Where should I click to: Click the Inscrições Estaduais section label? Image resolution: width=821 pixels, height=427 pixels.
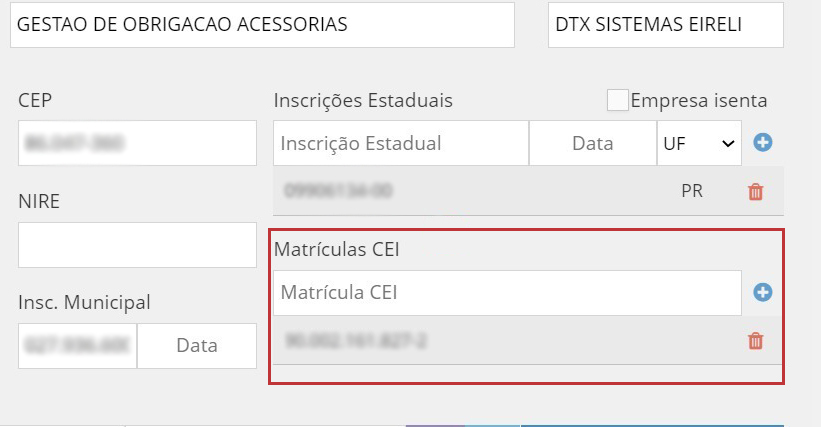(x=363, y=101)
